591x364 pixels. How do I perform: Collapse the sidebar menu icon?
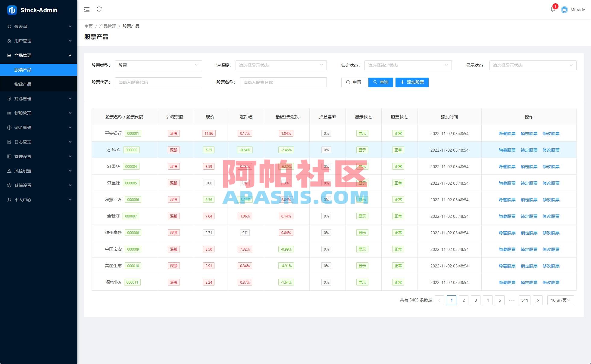[87, 9]
